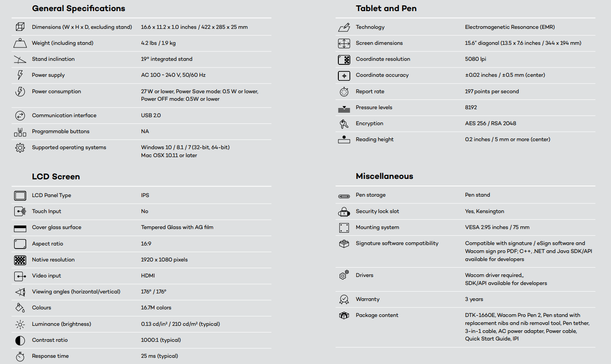The image size is (611, 364).
Task: Click the Touch Input icon
Action: coord(20,211)
